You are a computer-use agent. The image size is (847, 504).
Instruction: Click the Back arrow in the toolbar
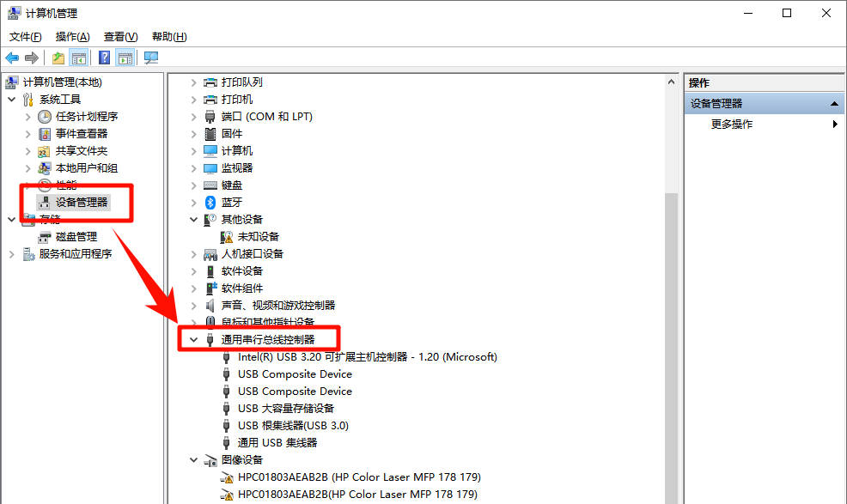[12, 58]
